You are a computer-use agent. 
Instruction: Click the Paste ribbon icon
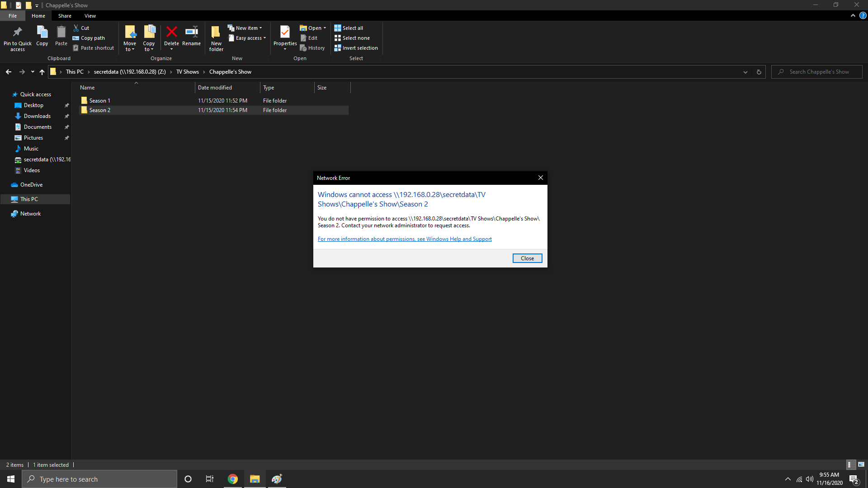pyautogui.click(x=61, y=36)
